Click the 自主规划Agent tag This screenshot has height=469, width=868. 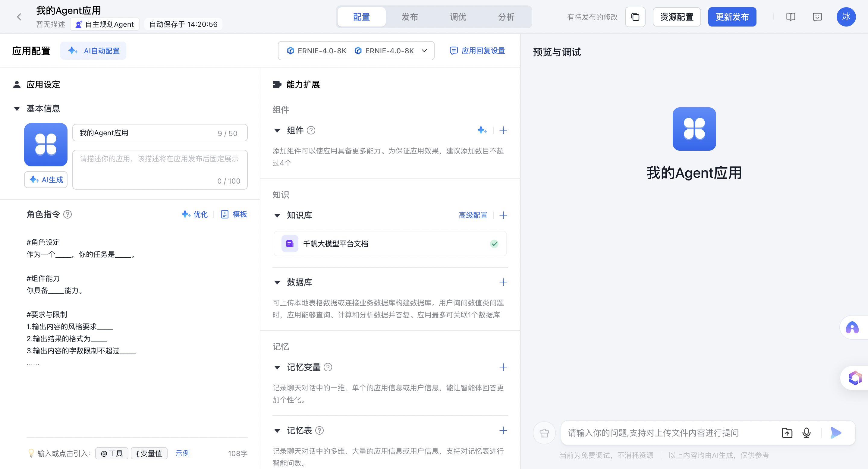[x=105, y=24]
